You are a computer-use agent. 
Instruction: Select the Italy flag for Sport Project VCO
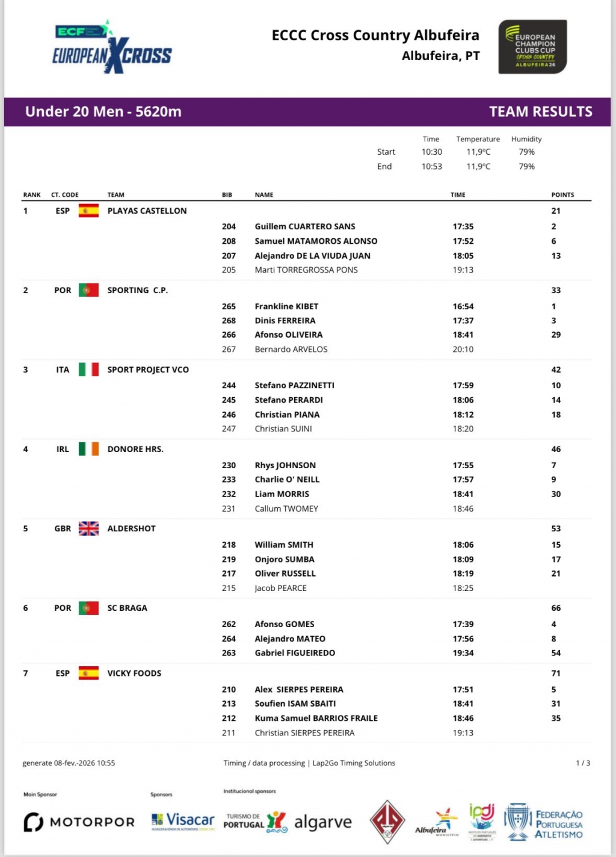pos(88,370)
